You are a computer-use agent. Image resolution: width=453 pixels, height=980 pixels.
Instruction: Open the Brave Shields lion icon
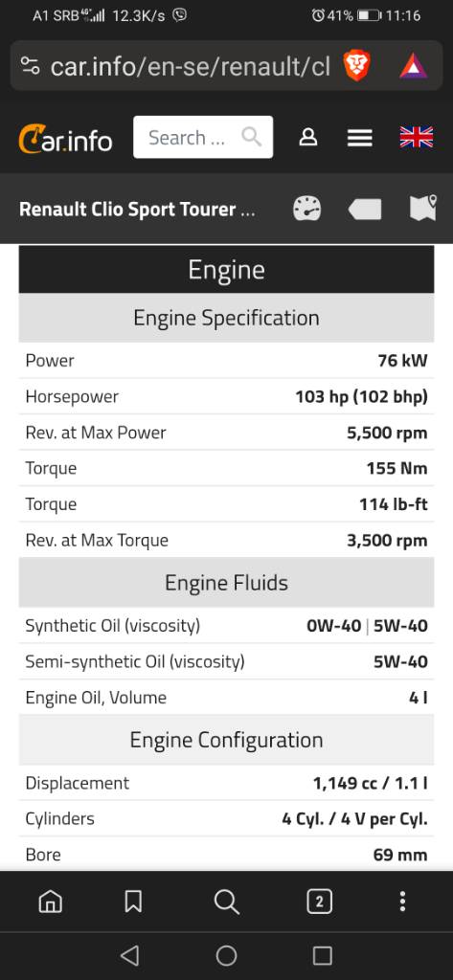pyautogui.click(x=356, y=66)
